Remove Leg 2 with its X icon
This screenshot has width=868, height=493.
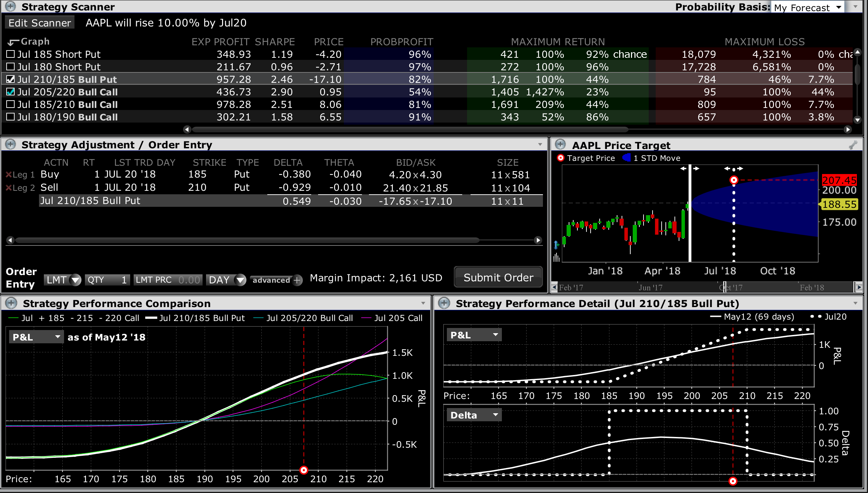9,188
